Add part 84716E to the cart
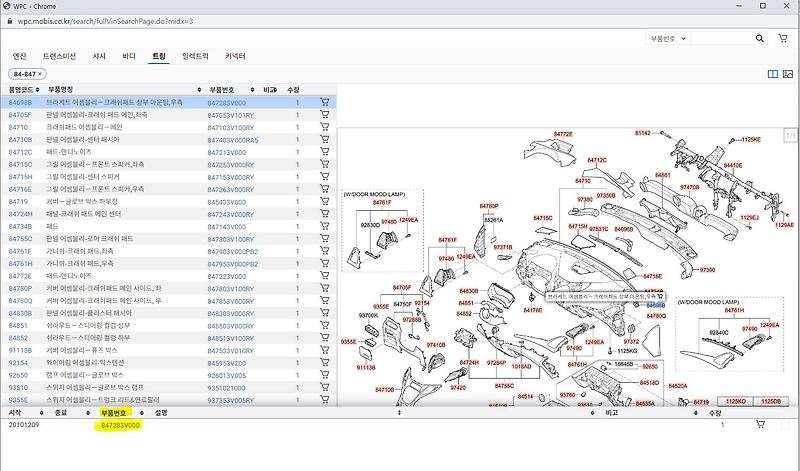The width and height of the screenshot is (800, 471). (x=324, y=189)
